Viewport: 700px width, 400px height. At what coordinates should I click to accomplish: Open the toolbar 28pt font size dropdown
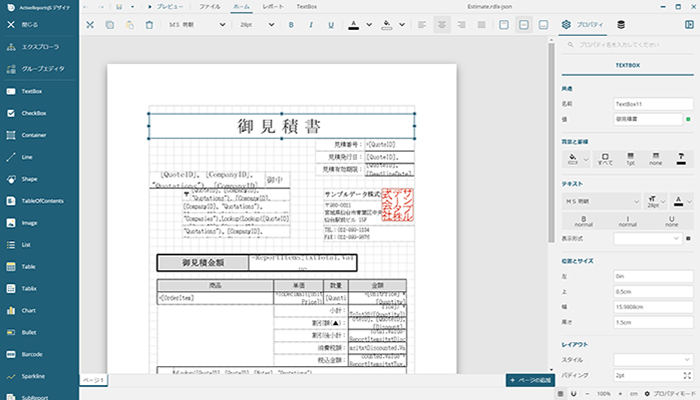point(257,25)
